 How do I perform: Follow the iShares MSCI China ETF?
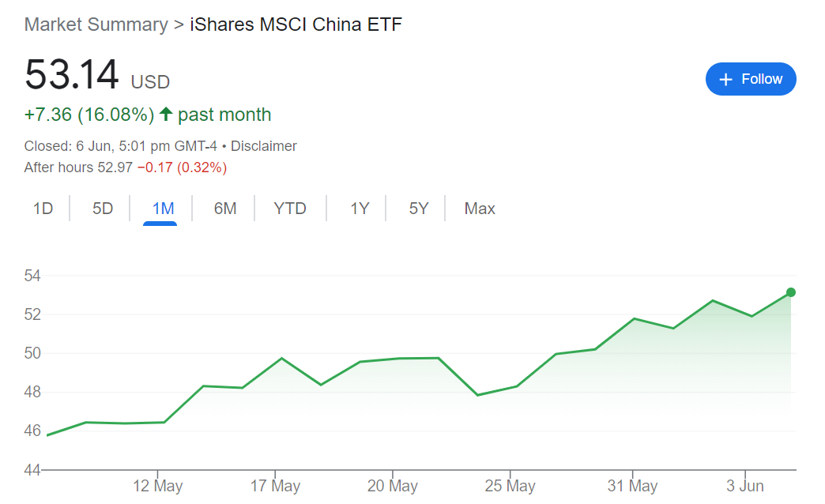pyautogui.click(x=751, y=79)
